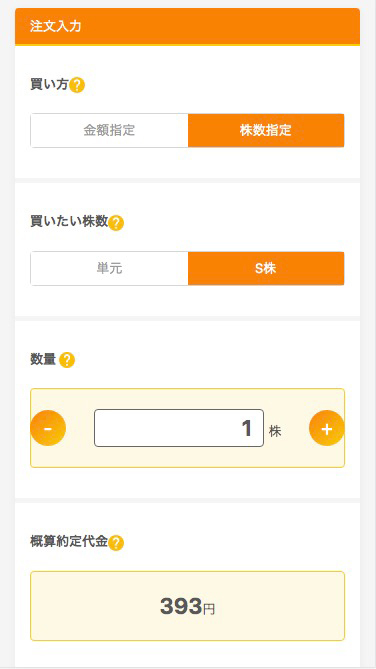Click the 393円 estimated amount box

pyautogui.click(x=187, y=606)
